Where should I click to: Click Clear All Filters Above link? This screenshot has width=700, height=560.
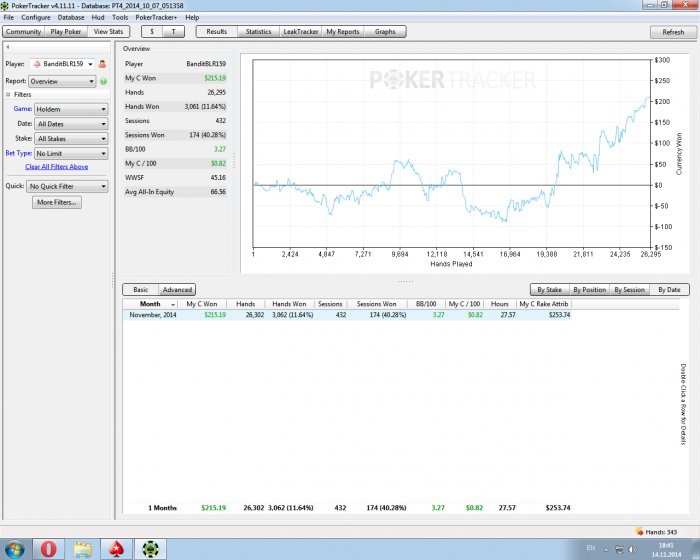(x=57, y=167)
